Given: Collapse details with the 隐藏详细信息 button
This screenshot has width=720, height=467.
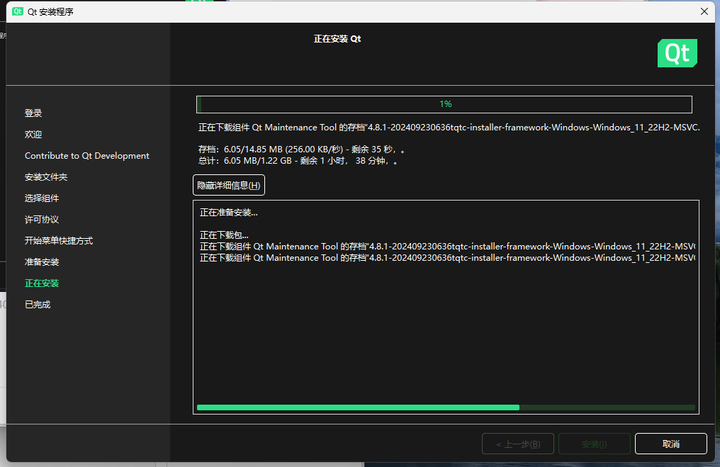Looking at the screenshot, I should coord(229,185).
